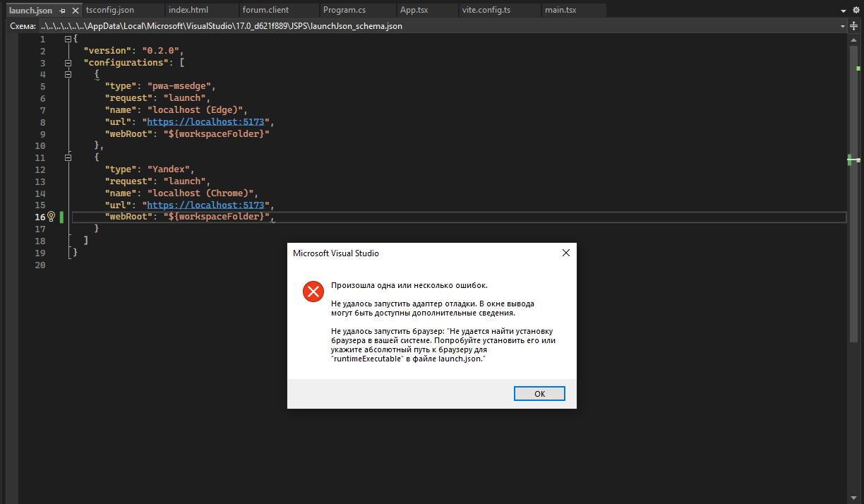Follow the localhost:5173 link on line 15

(205, 205)
